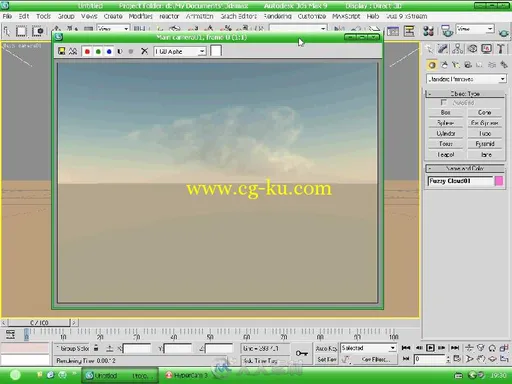Toggle the Auto Key button
The image size is (512, 384).
coord(326,349)
